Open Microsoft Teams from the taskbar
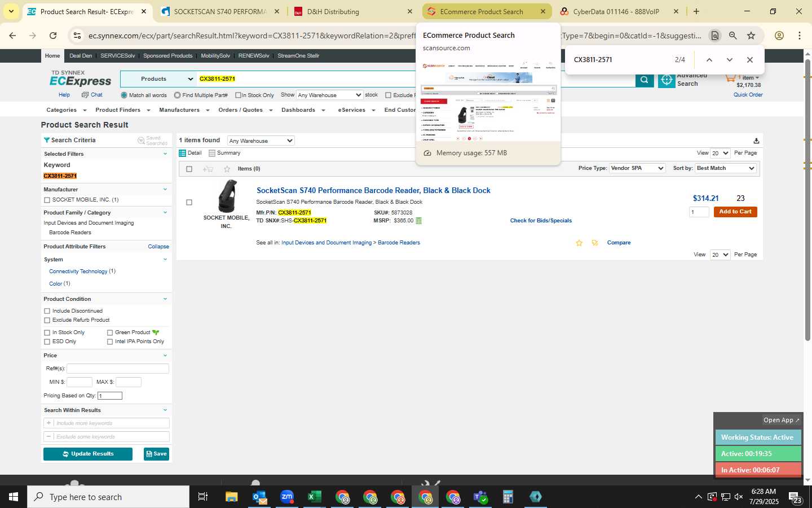The height and width of the screenshot is (508, 812). 480,497
